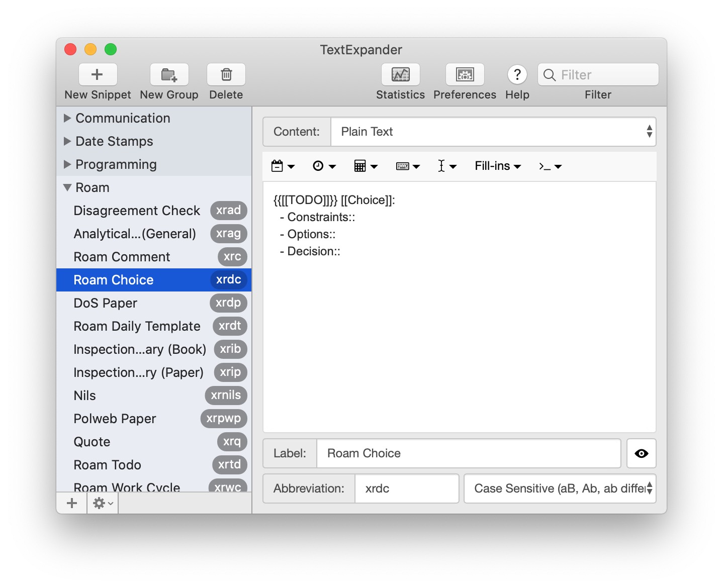Viewport: 723px width, 588px height.
Task: Click into the snippet content editor
Action: (x=460, y=307)
